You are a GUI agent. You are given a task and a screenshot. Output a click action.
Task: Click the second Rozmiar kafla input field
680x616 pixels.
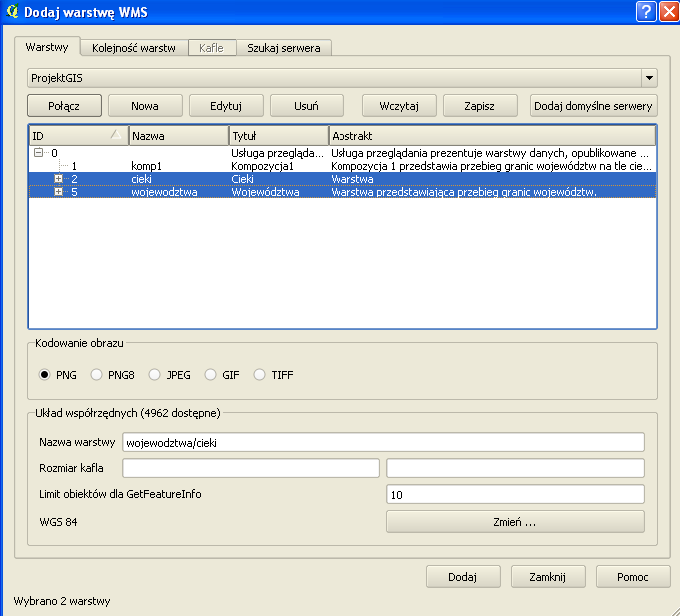[515, 468]
